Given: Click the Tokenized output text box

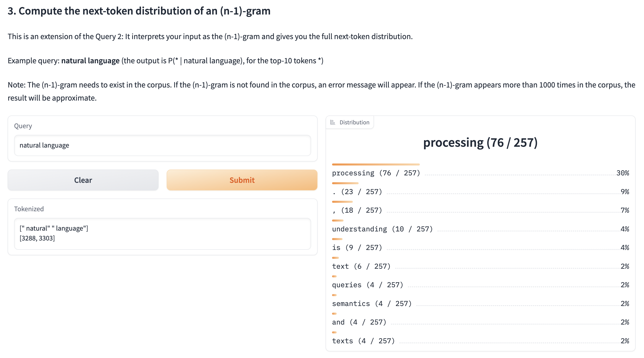Looking at the screenshot, I should tap(162, 233).
